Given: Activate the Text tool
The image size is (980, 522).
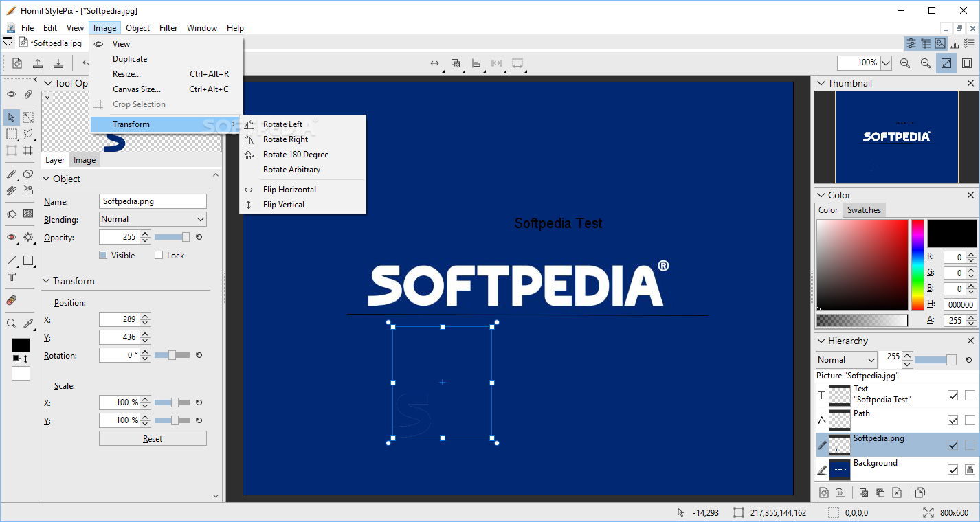Looking at the screenshot, I should click(12, 277).
